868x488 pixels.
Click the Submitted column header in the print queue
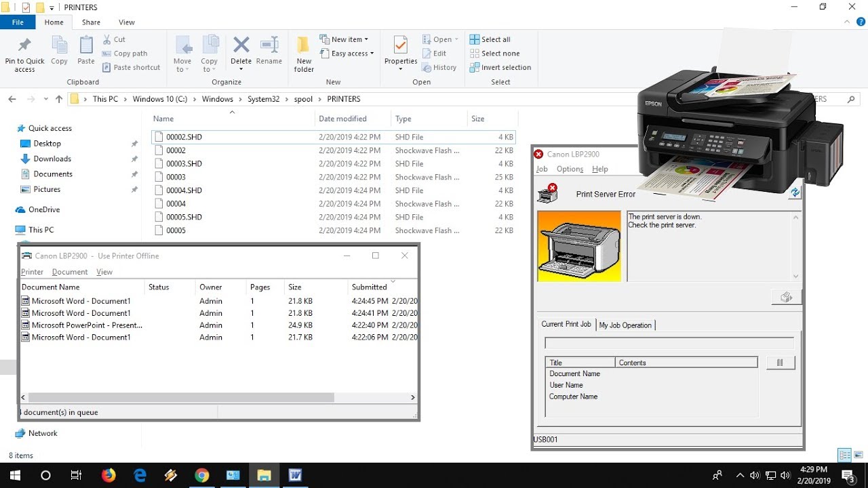[370, 287]
